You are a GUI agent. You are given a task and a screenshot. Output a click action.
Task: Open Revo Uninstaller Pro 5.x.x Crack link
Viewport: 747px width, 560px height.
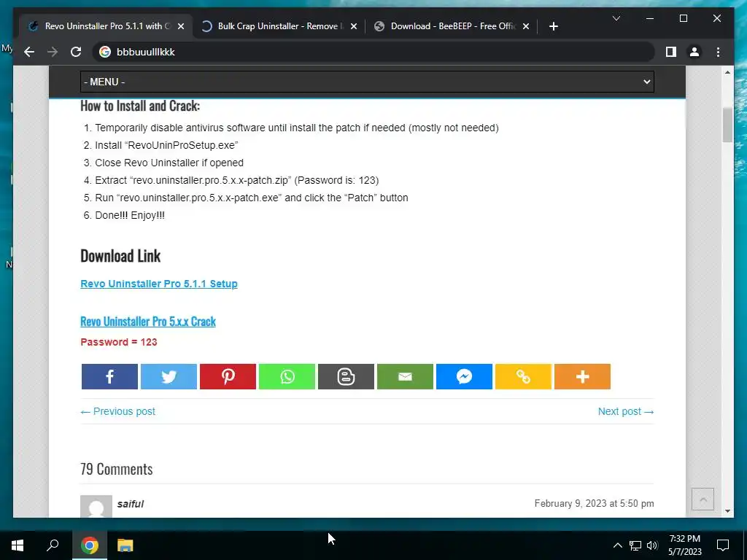[x=148, y=322]
